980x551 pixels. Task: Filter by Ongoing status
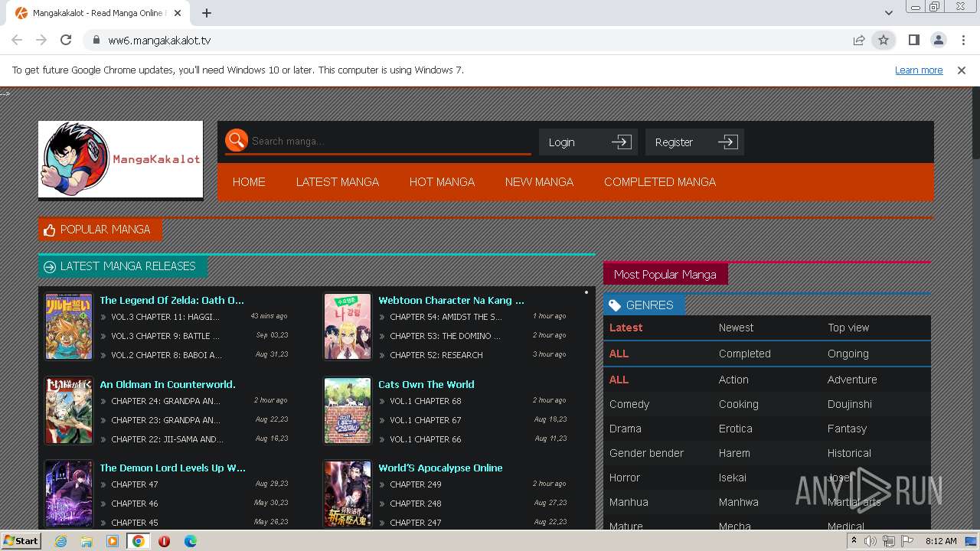coord(848,354)
